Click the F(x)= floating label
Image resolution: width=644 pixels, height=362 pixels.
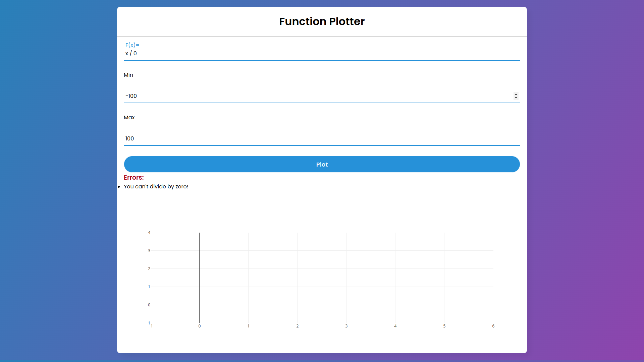click(132, 45)
